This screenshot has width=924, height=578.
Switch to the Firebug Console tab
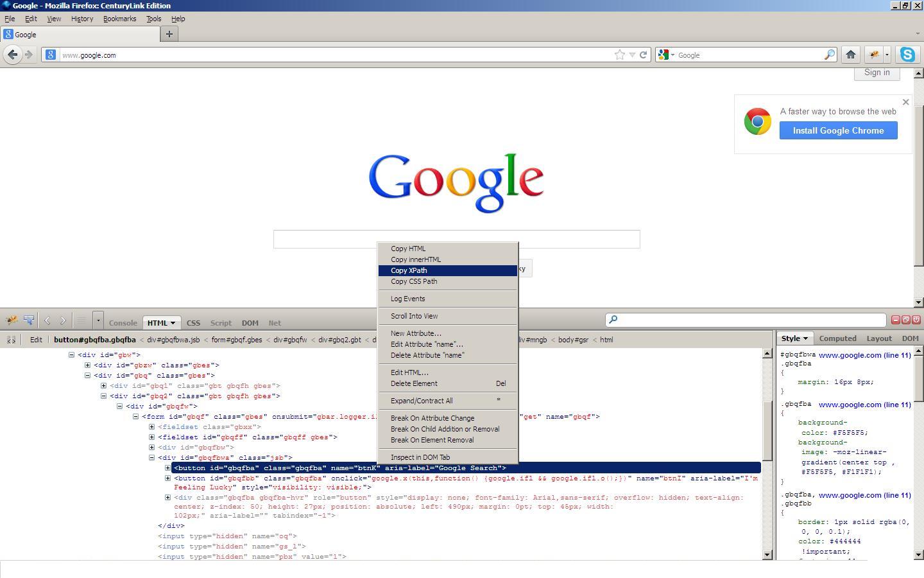point(123,322)
